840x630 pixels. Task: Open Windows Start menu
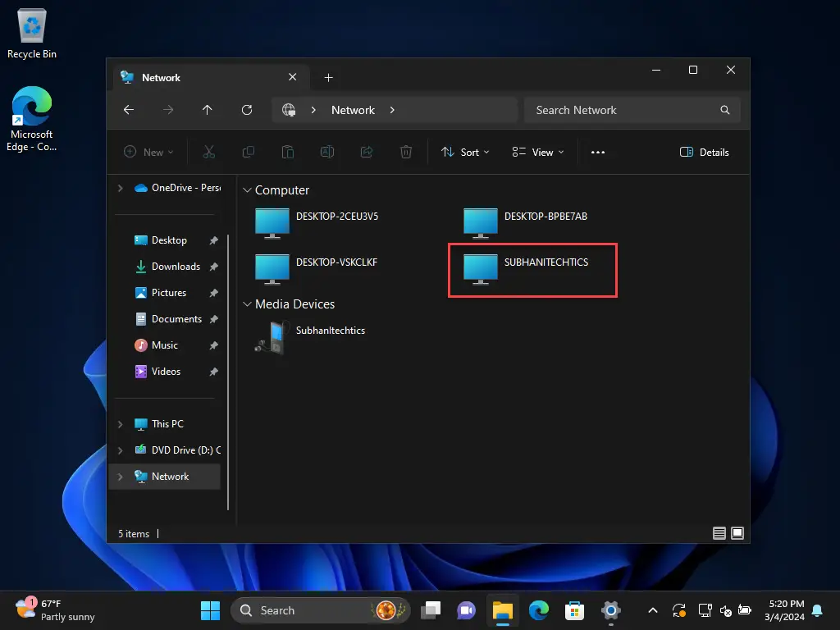click(211, 610)
